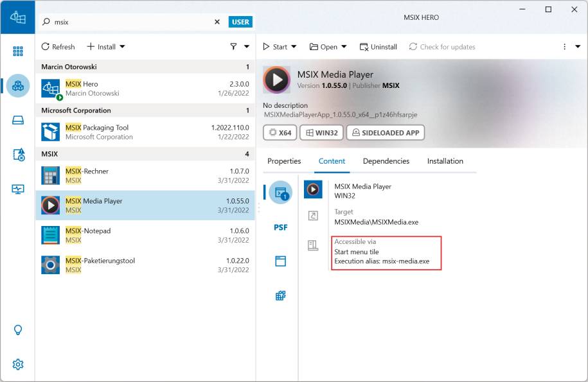Open the System status monitor sidebar icon
The height and width of the screenshot is (382, 588).
pyautogui.click(x=17, y=189)
